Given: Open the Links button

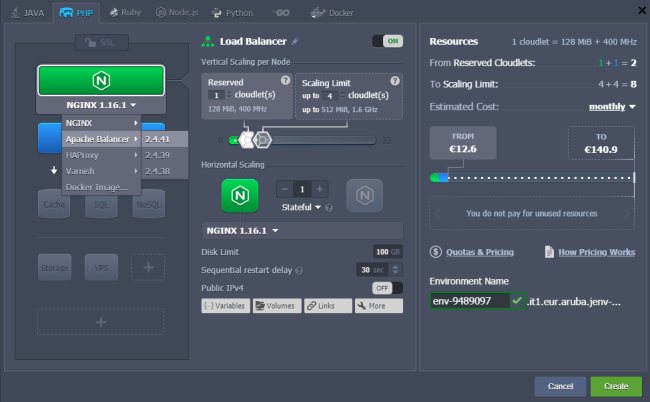Looking at the screenshot, I should [328, 306].
